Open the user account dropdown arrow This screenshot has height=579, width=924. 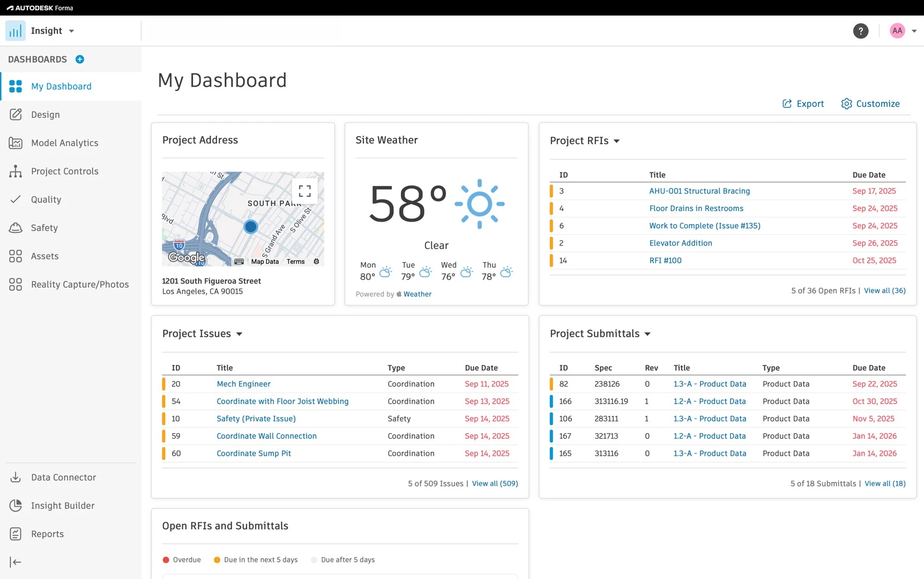point(914,31)
